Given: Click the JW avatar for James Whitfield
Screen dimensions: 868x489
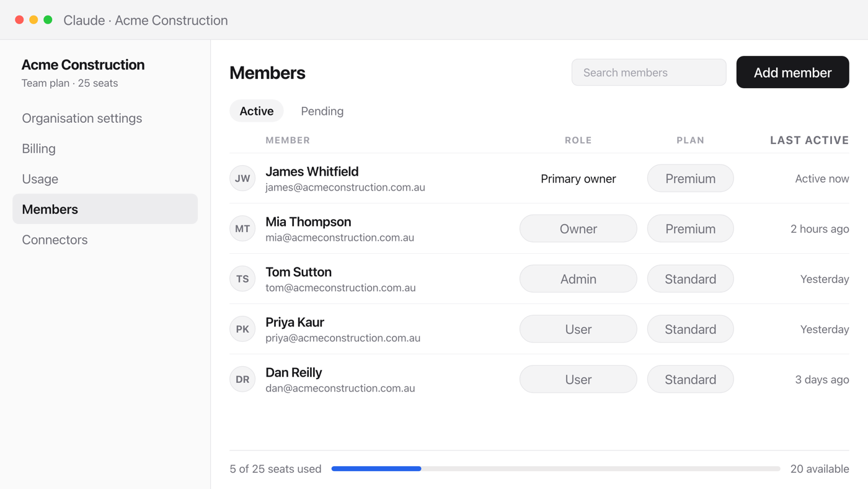Looking at the screenshot, I should tap(242, 178).
